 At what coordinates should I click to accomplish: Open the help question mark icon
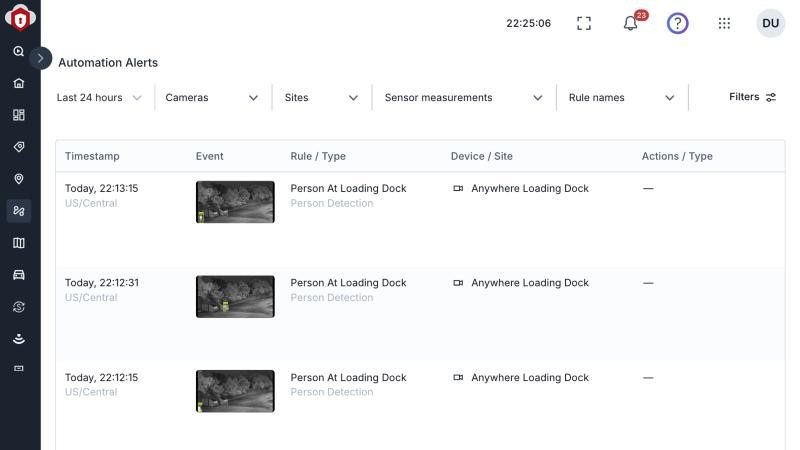pos(678,23)
